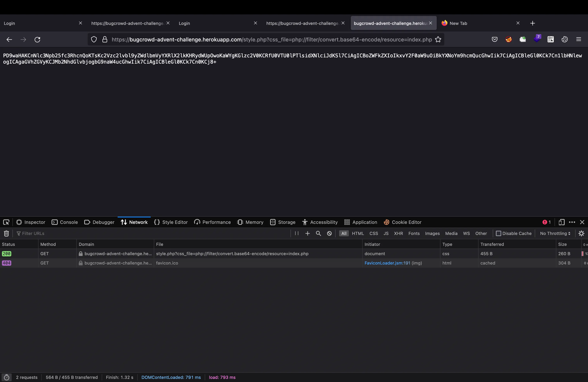
Task: Toggle responsive design mode icon
Action: [x=561, y=222]
